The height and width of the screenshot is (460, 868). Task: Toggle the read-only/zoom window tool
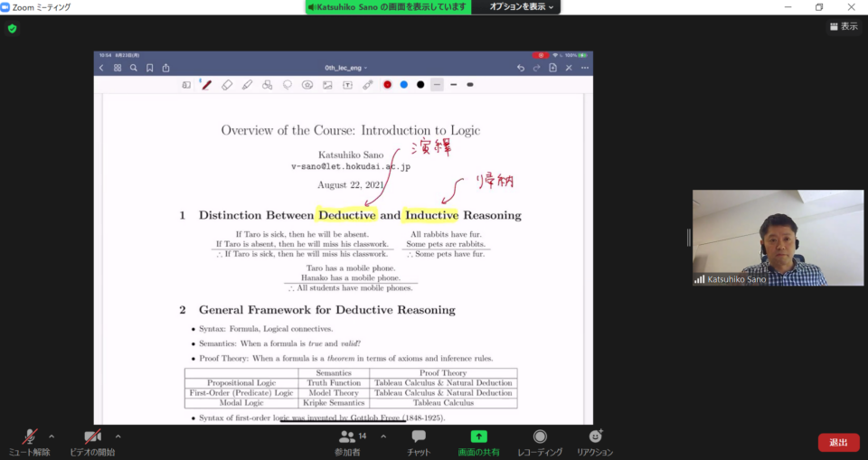tap(186, 85)
